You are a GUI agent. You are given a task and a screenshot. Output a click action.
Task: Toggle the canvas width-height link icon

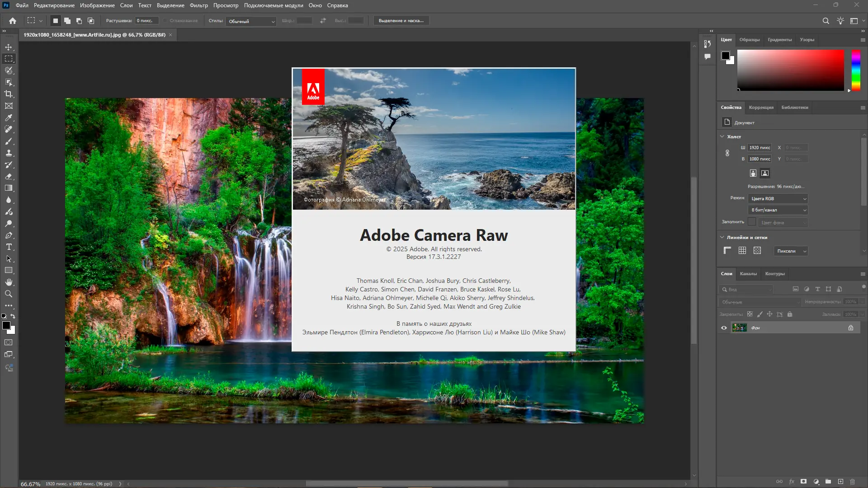(727, 153)
